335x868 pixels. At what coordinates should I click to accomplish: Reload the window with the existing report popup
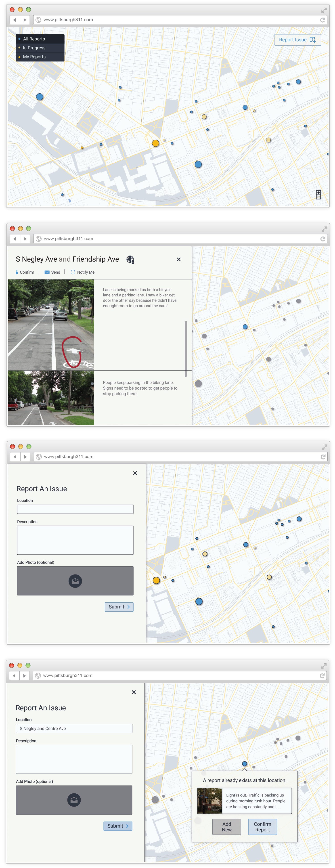click(x=322, y=676)
